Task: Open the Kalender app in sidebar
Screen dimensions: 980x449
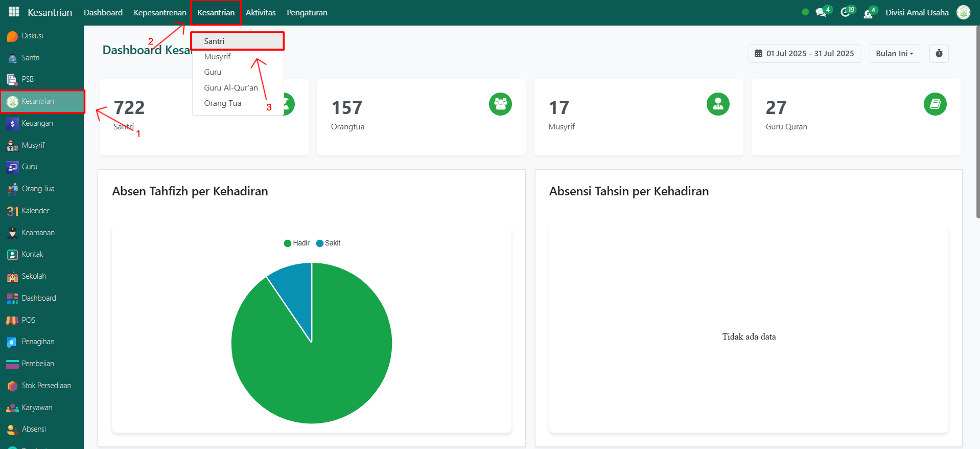Action: click(x=35, y=211)
